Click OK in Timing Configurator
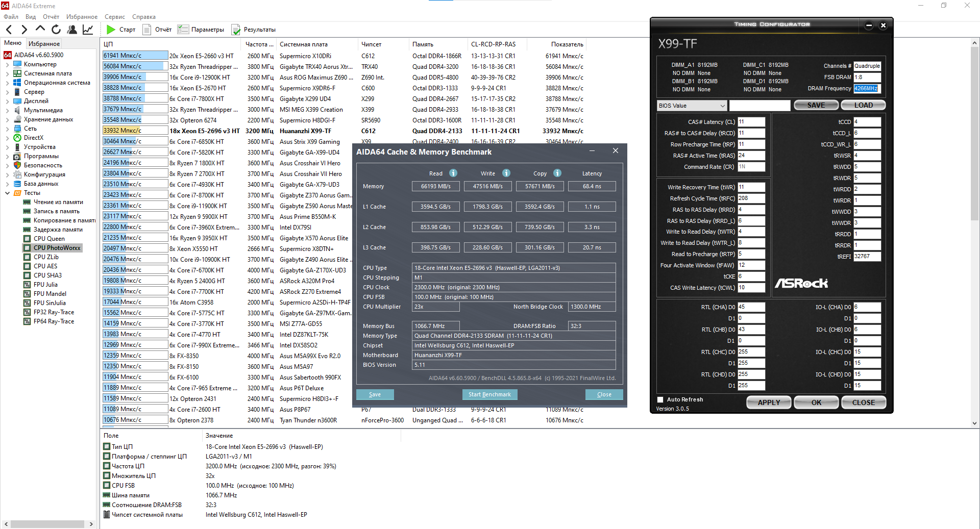The image size is (980, 529). pyautogui.click(x=816, y=402)
